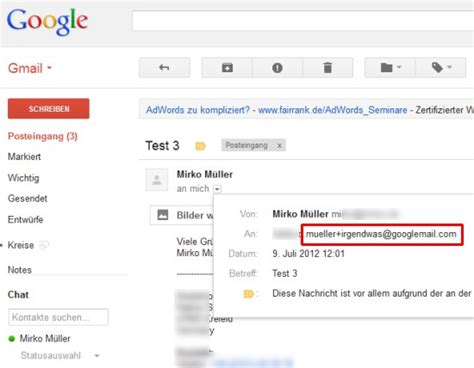Go back to inbox with arrow button
This screenshot has height=368, width=474.
[x=164, y=68]
